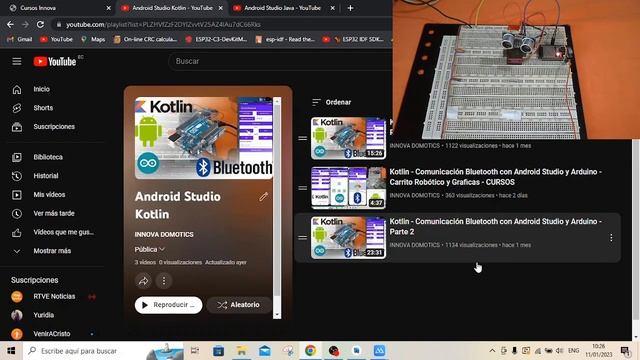Reload the page with refresh icon
The width and height of the screenshot is (640, 360).
click(x=40, y=24)
